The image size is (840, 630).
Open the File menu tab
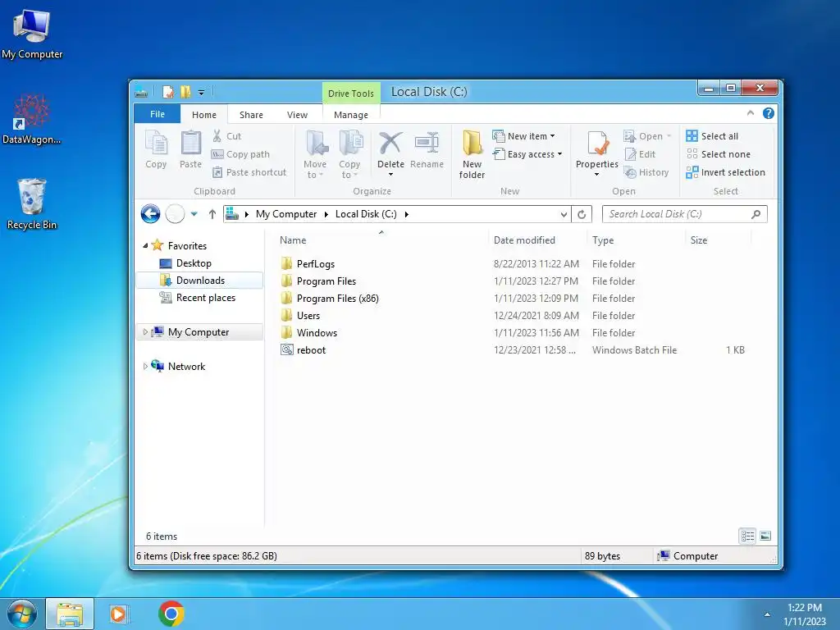tap(157, 114)
